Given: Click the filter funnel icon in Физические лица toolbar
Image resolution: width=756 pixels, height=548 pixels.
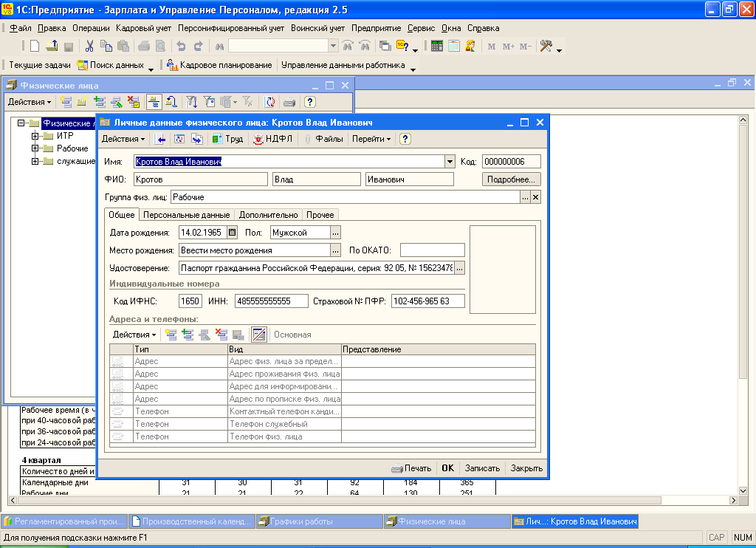Looking at the screenshot, I should click(x=192, y=102).
